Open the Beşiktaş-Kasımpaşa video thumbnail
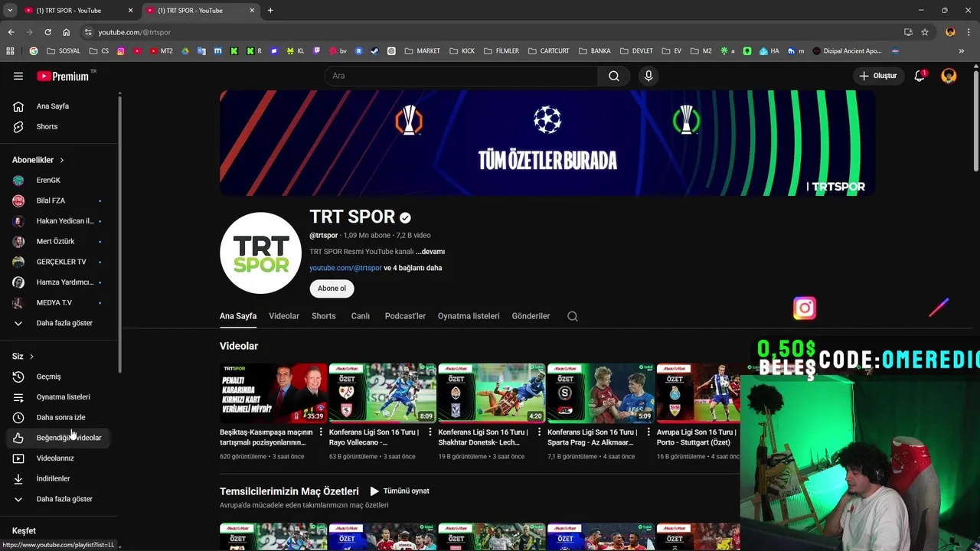This screenshot has height=551, width=980. pos(273,393)
